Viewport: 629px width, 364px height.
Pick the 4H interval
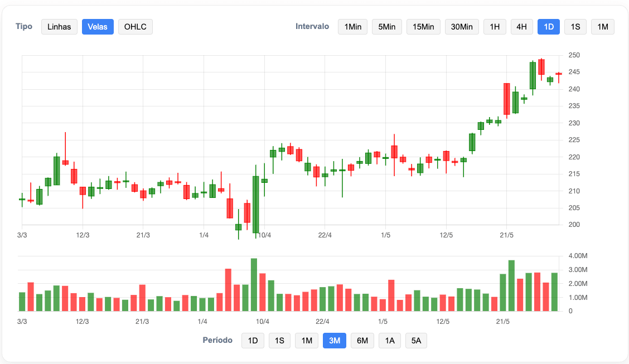coord(521,27)
